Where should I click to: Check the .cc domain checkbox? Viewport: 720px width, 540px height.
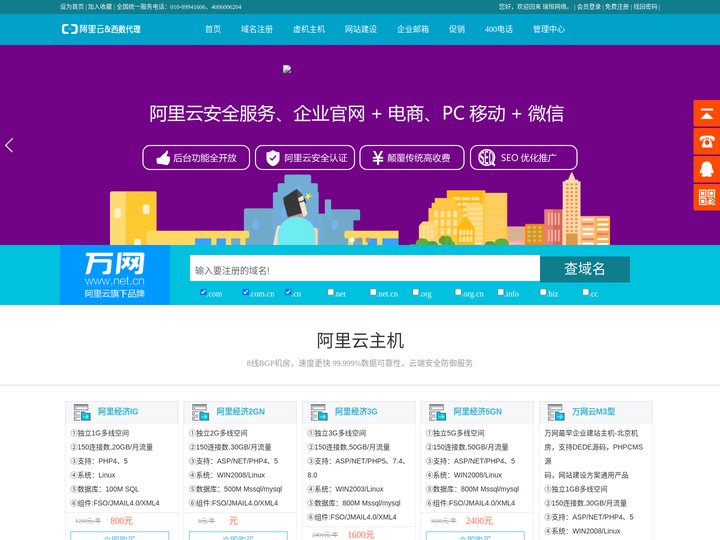click(x=585, y=292)
